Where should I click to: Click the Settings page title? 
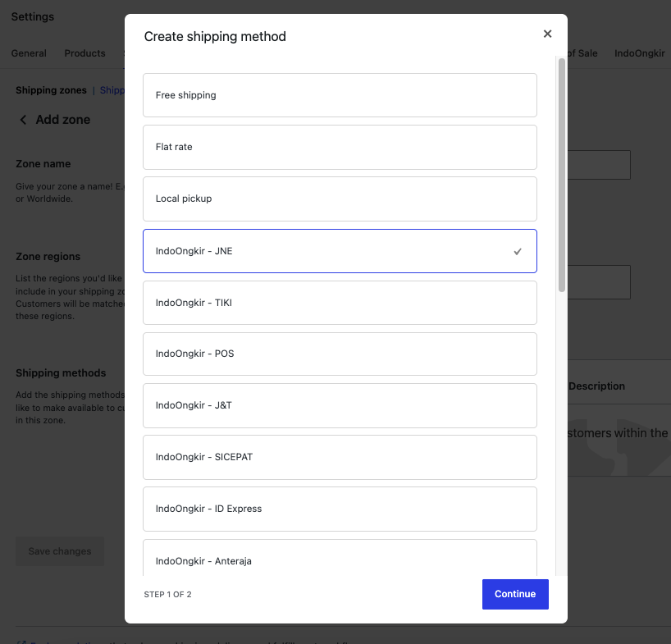(x=33, y=16)
